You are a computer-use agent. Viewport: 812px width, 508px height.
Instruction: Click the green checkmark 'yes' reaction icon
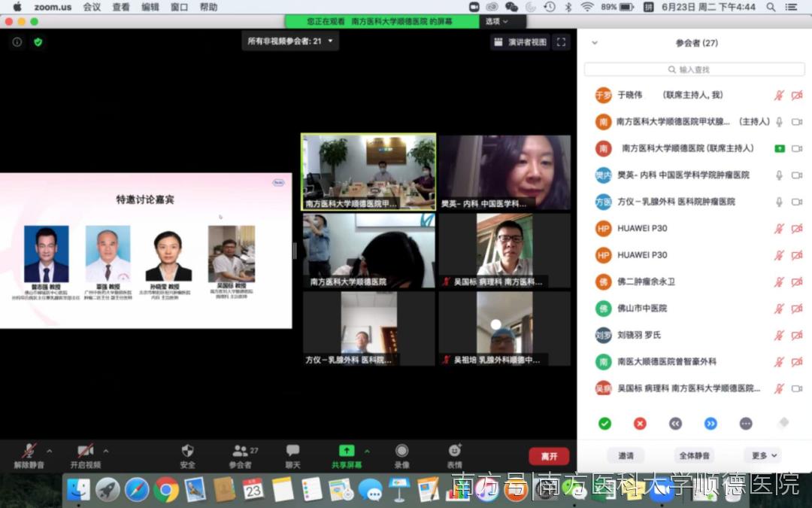[604, 424]
